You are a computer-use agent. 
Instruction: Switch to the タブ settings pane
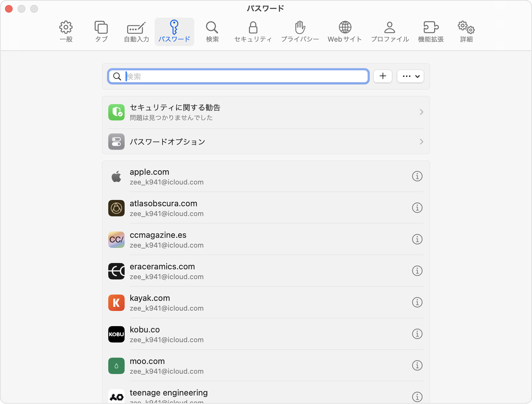tap(101, 32)
